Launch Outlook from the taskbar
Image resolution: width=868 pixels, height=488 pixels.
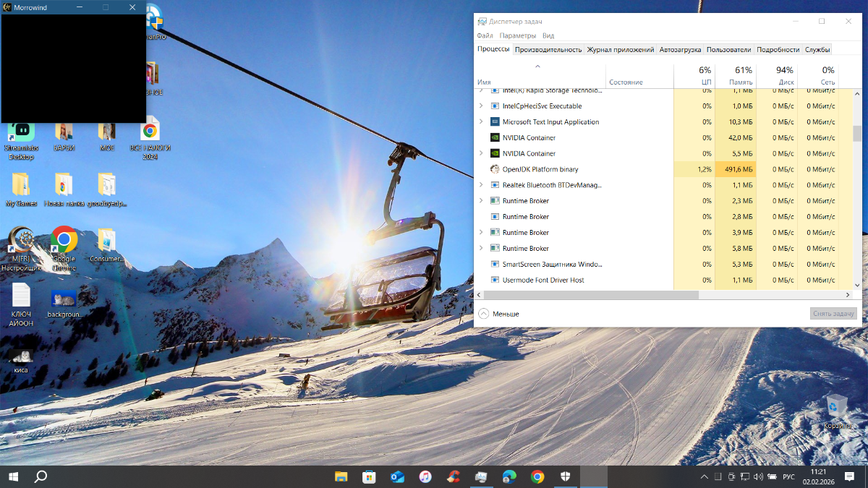397,476
